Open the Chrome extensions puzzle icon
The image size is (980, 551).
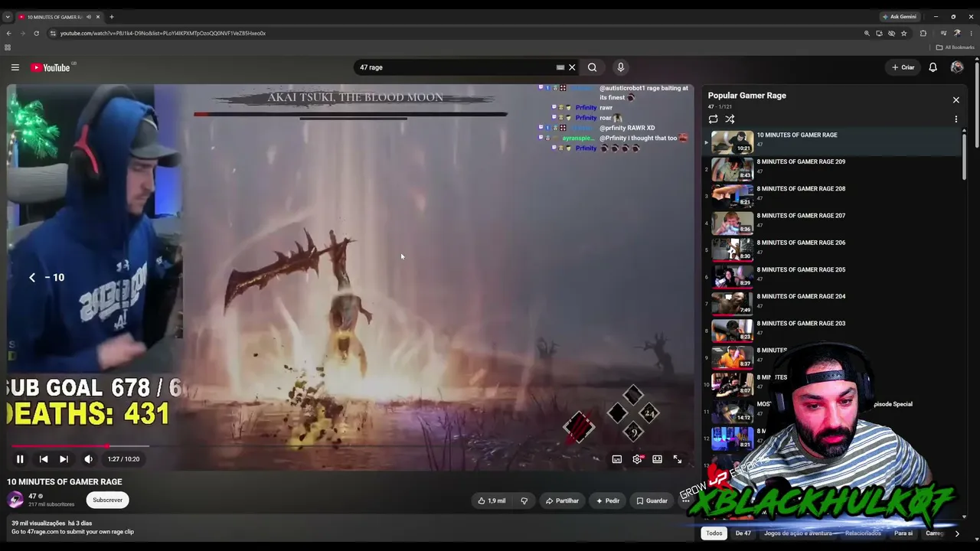923,34
